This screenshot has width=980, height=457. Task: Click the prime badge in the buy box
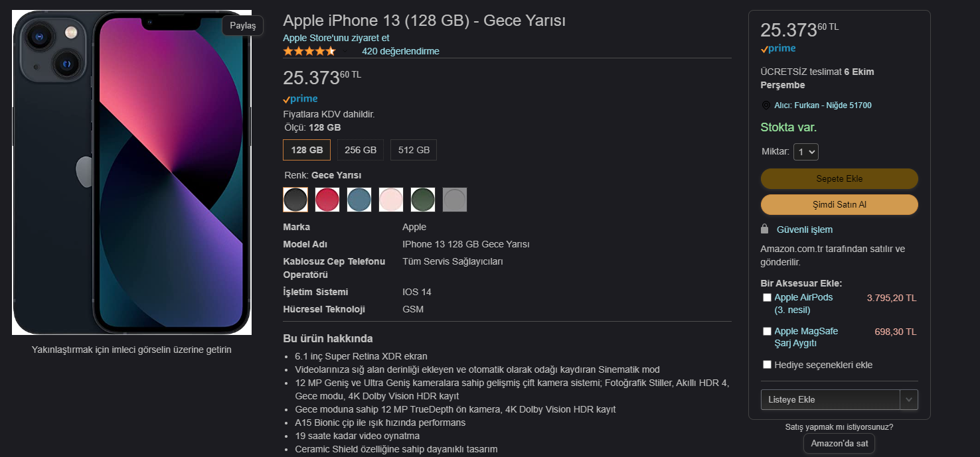click(x=778, y=48)
